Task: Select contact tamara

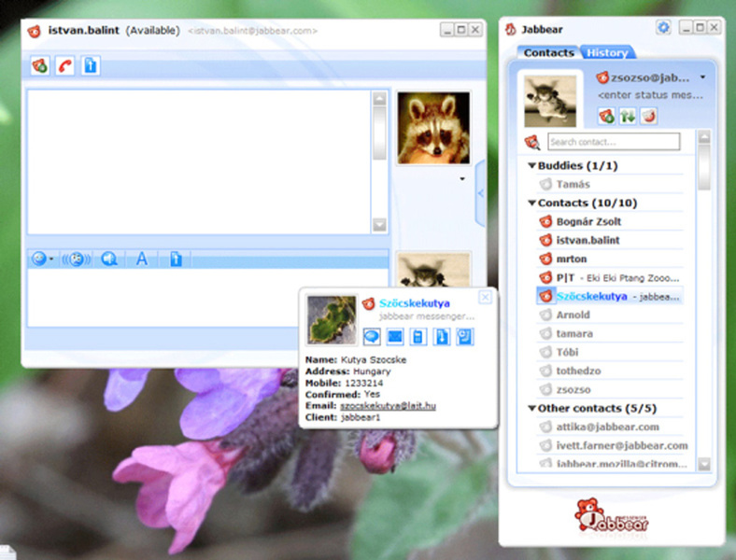Action: (610, 333)
